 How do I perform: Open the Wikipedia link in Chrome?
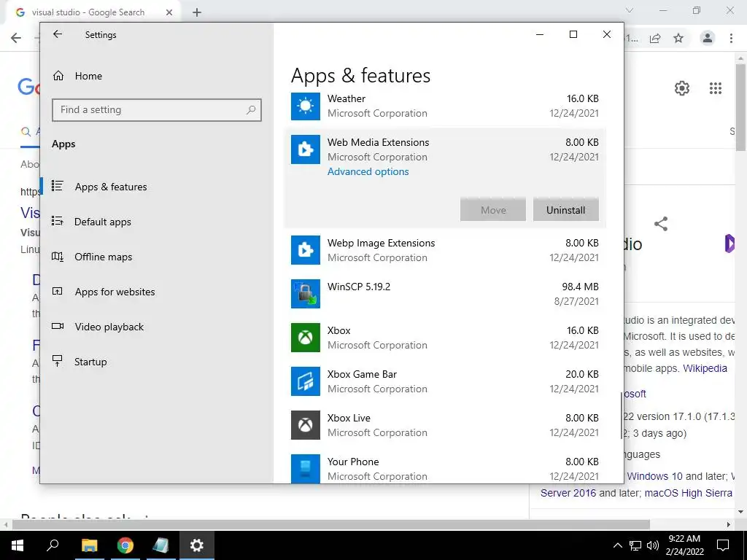pyautogui.click(x=705, y=368)
